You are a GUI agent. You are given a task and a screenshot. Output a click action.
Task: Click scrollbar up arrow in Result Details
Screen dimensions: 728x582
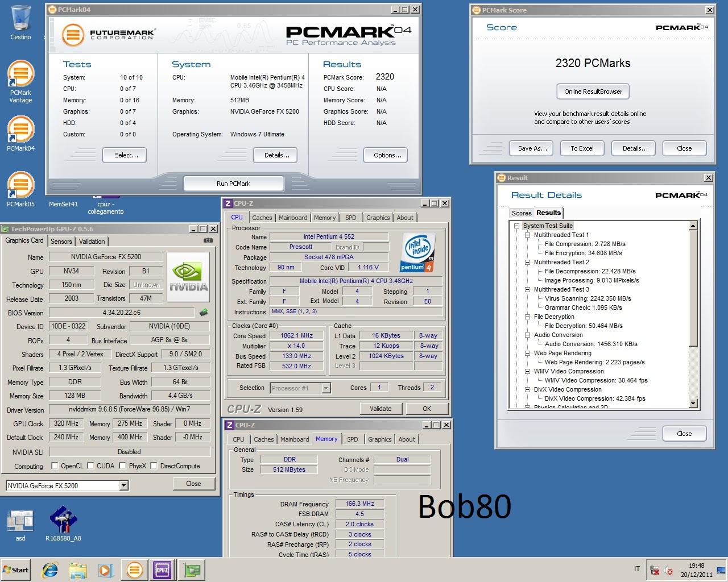[x=693, y=226]
